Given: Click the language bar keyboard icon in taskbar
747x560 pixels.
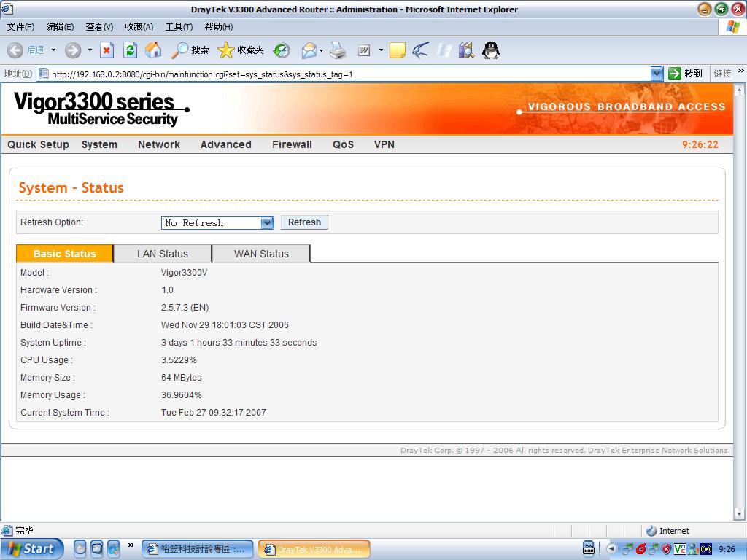Looking at the screenshot, I should tap(589, 549).
